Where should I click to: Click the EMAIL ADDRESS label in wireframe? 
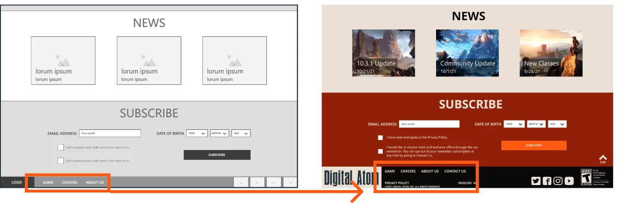point(62,133)
